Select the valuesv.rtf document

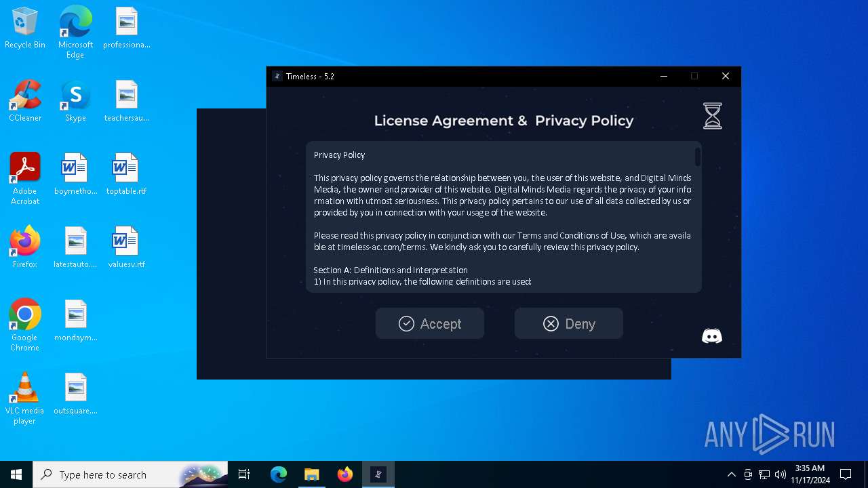click(127, 248)
